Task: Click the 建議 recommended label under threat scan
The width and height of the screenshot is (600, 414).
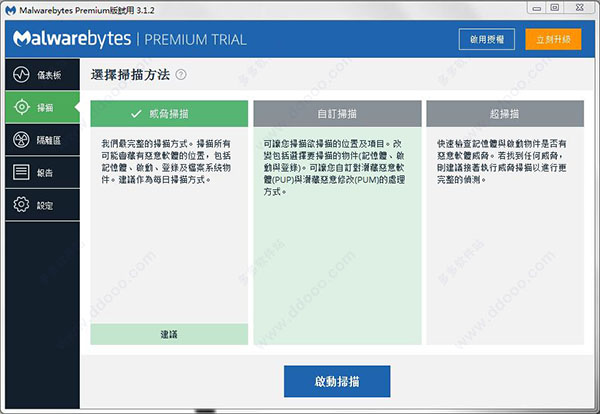Action: pos(169,334)
